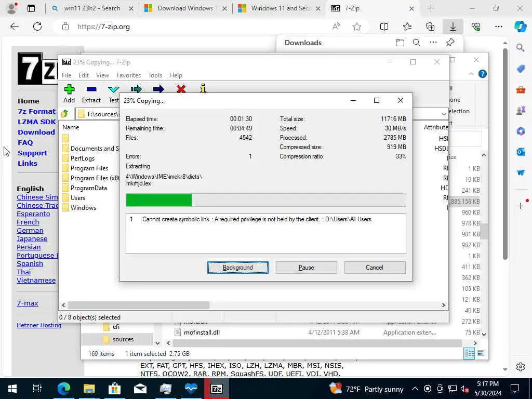Click the sidebar search icon
The width and height of the screenshot is (532, 399).
(x=521, y=47)
